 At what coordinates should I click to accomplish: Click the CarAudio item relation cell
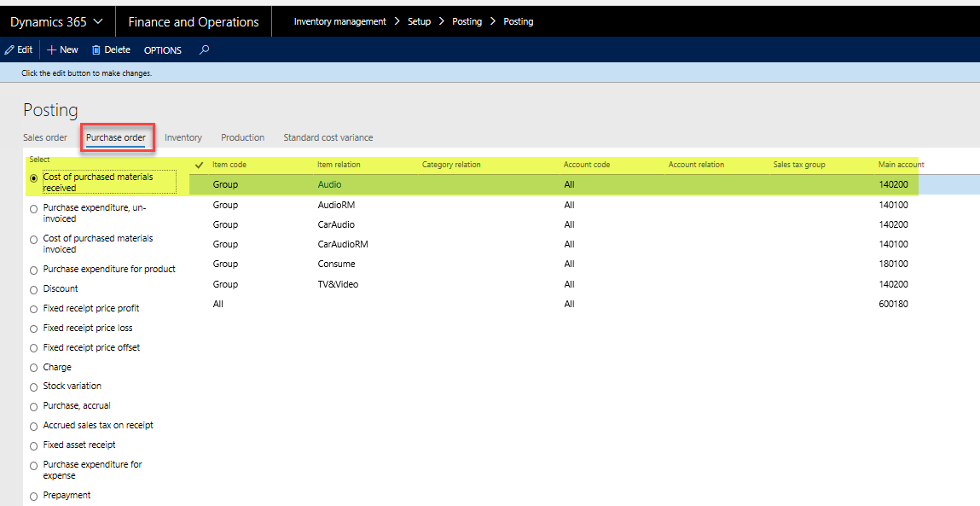pyautogui.click(x=336, y=224)
